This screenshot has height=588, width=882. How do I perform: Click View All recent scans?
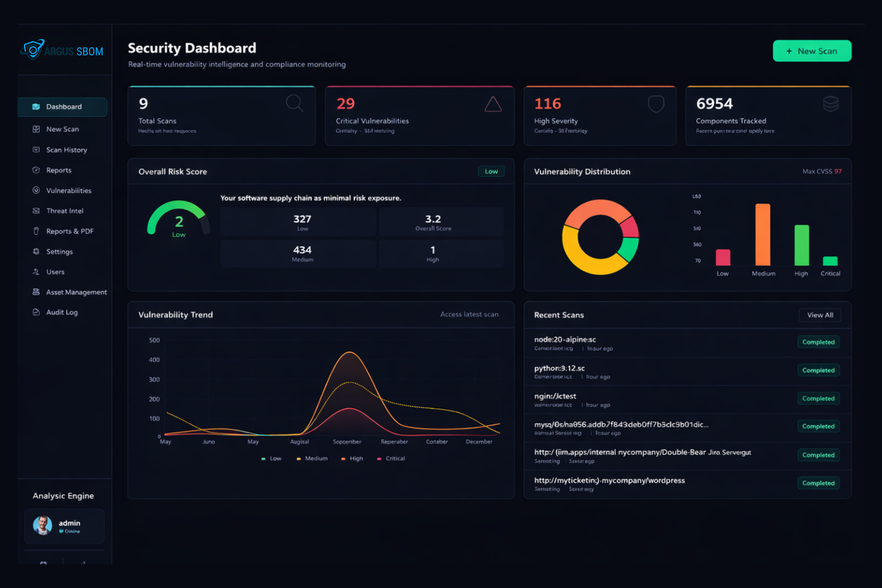(820, 315)
